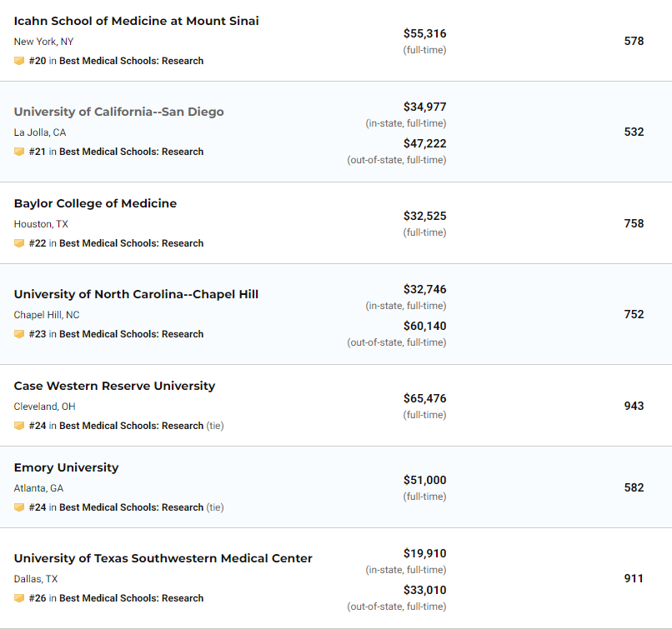Open Baylor College of Medicine link
672x629 pixels.
pyautogui.click(x=95, y=203)
